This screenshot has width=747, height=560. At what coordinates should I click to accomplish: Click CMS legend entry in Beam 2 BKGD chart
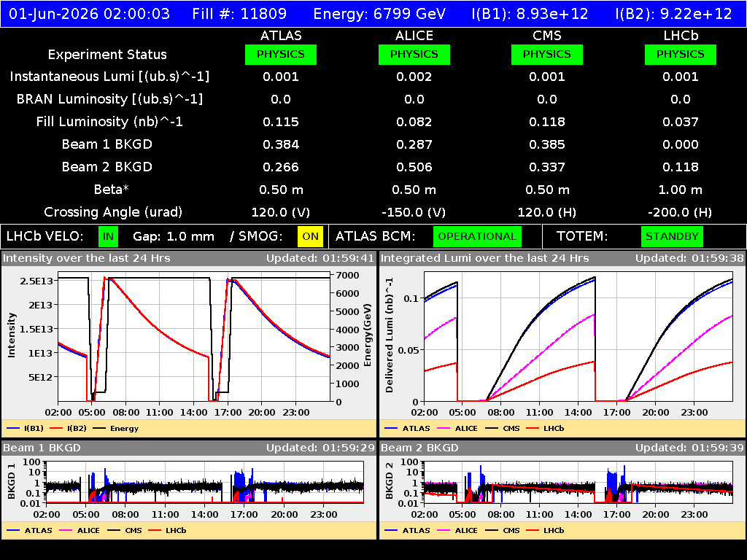click(503, 531)
